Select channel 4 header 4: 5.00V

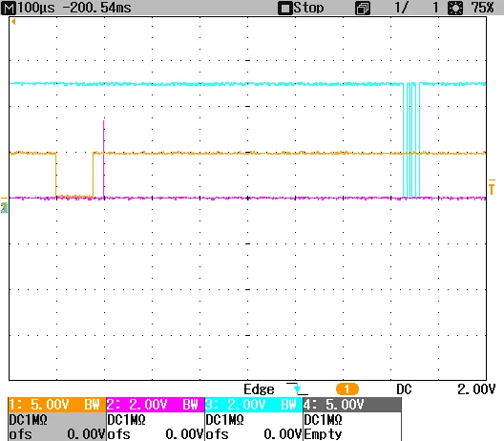pyautogui.click(x=352, y=405)
